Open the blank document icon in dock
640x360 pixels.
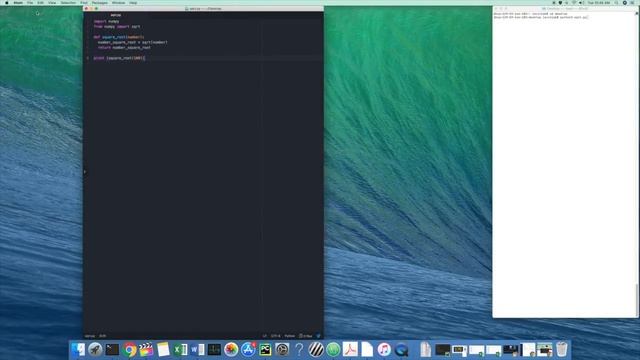pyautogui.click(x=367, y=350)
